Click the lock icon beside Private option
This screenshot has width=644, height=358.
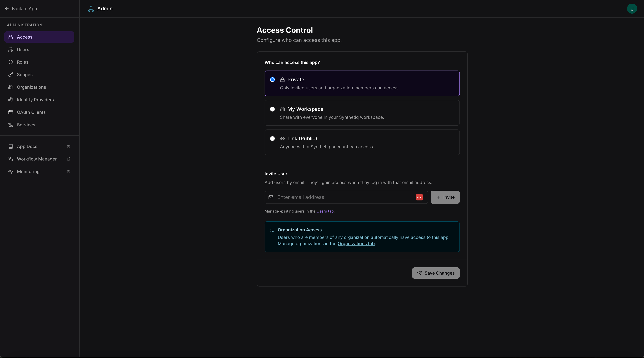coord(282,80)
